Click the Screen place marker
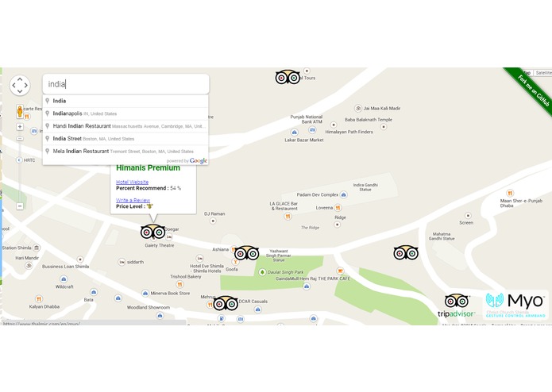The image size is (552, 392). 468,216
